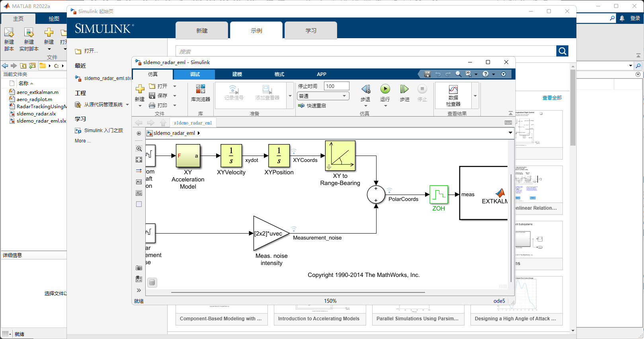The width and height of the screenshot is (644, 339).
Task: Click the More ... link
Action: (x=83, y=141)
